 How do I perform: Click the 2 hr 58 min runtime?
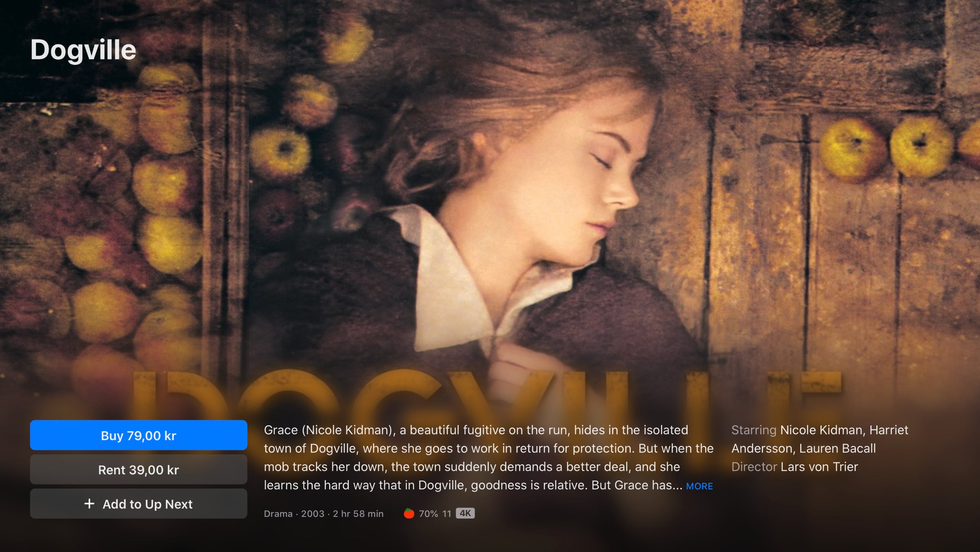point(358,514)
